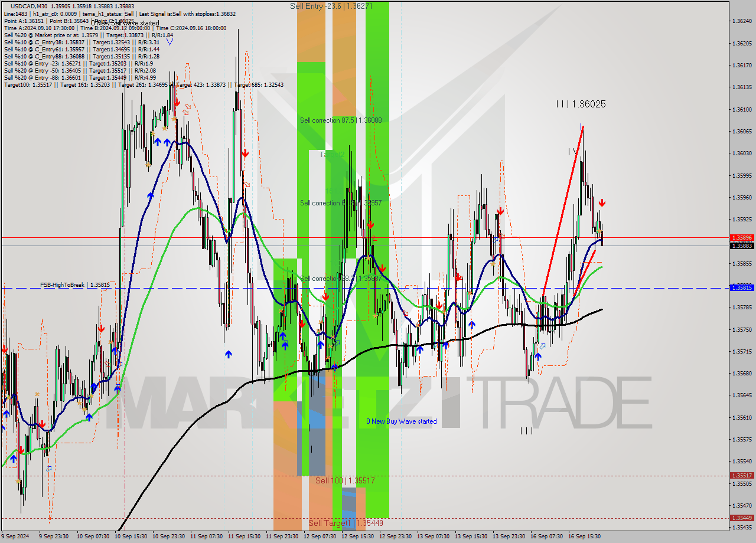Click the red 1.35896 price tag on the price axis
Image resolution: width=756 pixels, height=543 pixels.
741,237
